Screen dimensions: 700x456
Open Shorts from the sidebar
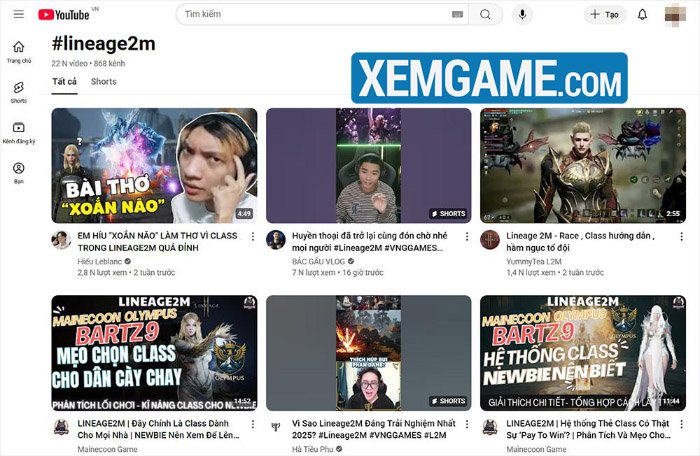coord(18,92)
